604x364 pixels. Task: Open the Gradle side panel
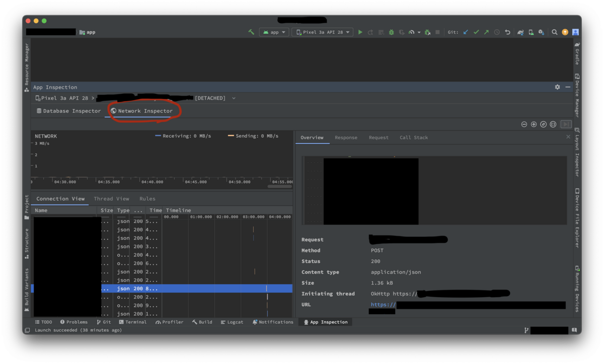577,53
